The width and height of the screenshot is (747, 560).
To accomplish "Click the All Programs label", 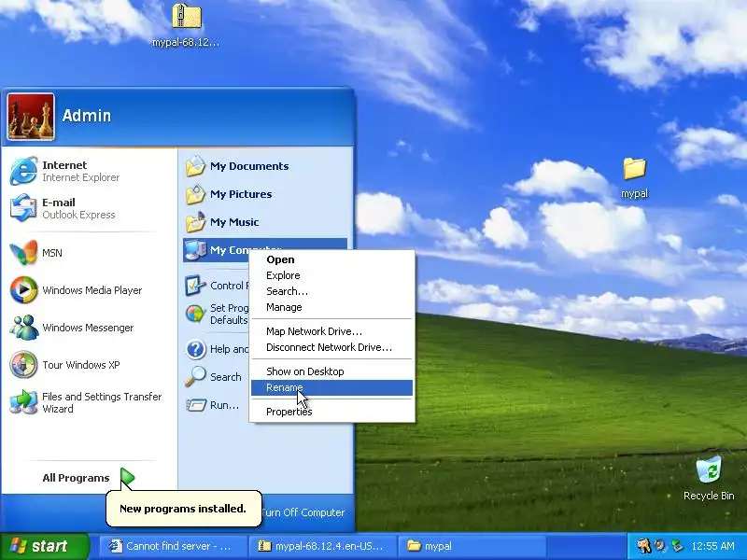I will click(76, 478).
